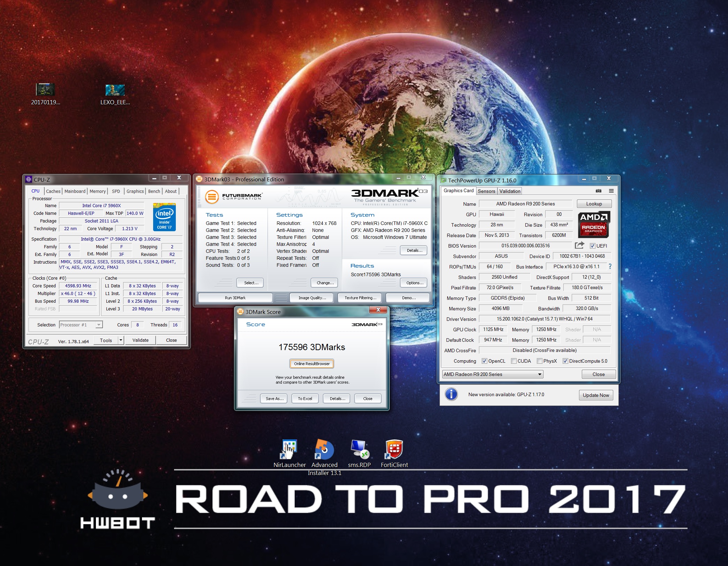Open the AMD Radeon R9 200 Series GPU dropdown

(x=493, y=374)
